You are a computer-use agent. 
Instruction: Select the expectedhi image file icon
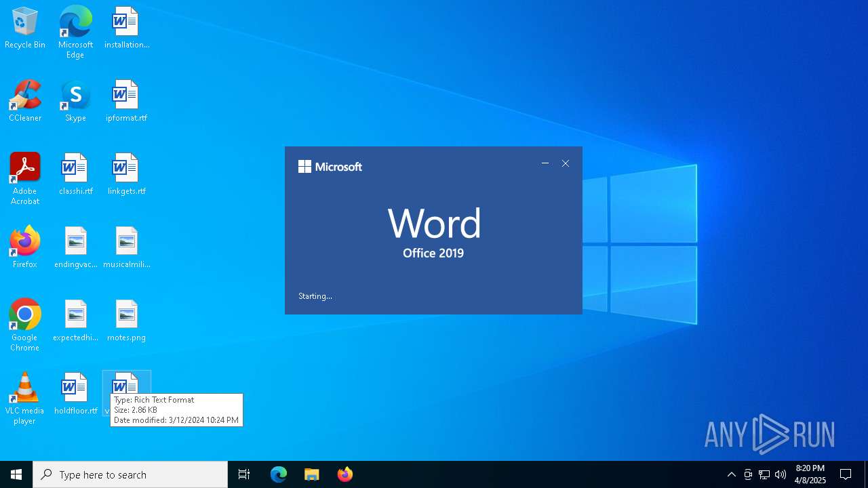tap(75, 321)
